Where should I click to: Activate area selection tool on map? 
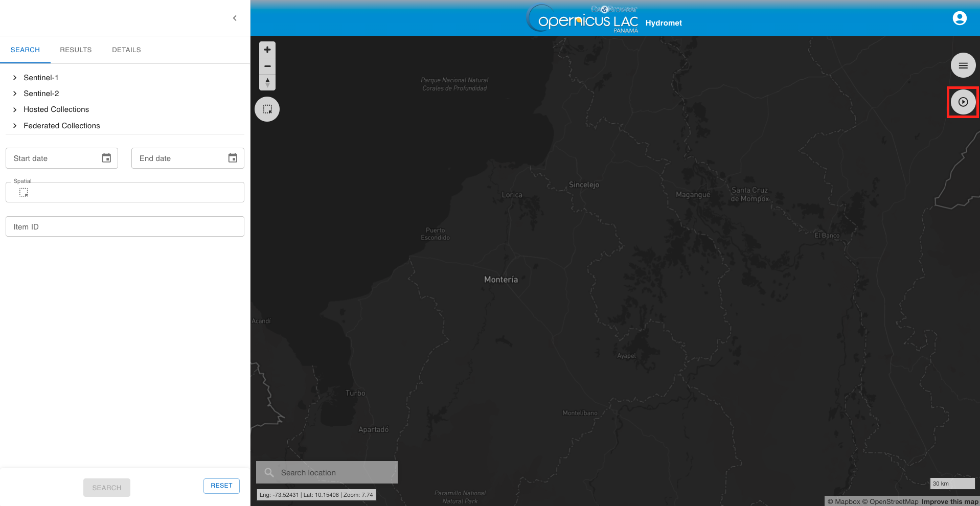click(267, 109)
